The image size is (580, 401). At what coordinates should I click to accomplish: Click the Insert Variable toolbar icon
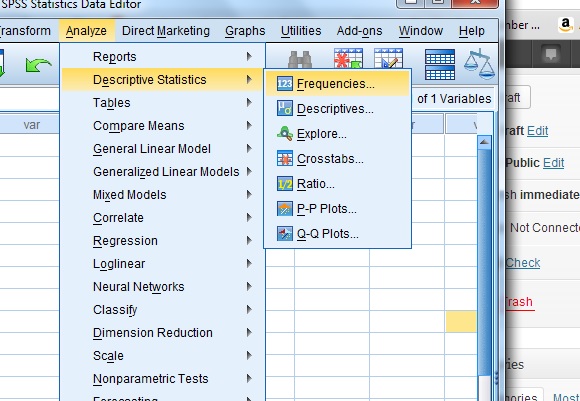[388, 58]
